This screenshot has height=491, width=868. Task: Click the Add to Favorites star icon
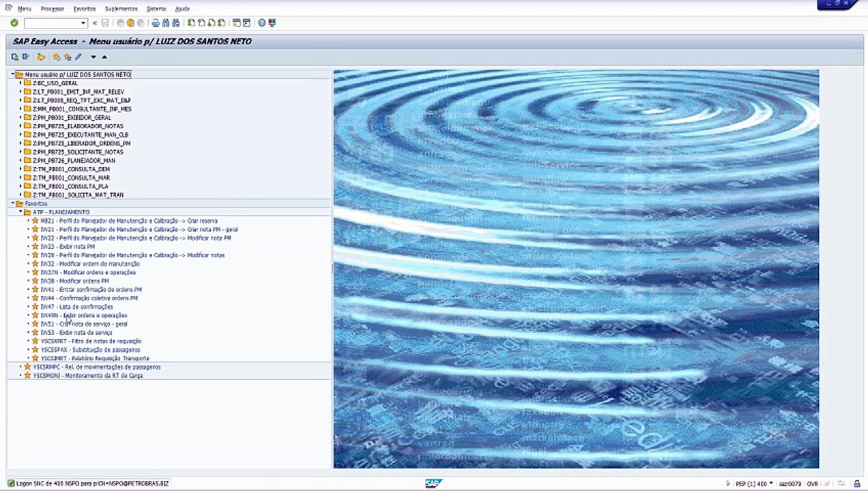[57, 57]
